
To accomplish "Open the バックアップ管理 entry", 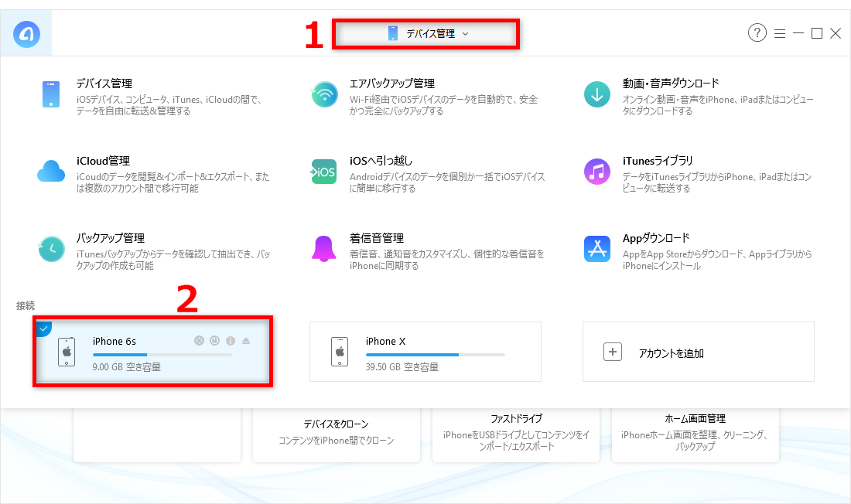I will tap(110, 238).
